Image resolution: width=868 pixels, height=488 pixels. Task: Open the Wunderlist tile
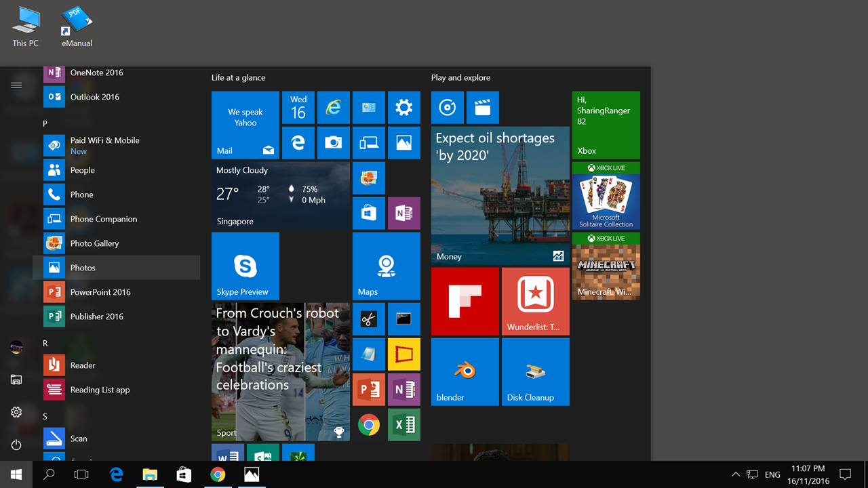click(x=536, y=302)
